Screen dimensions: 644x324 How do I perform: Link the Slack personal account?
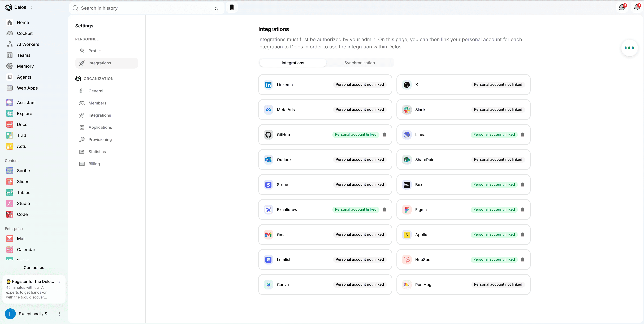[498, 110]
